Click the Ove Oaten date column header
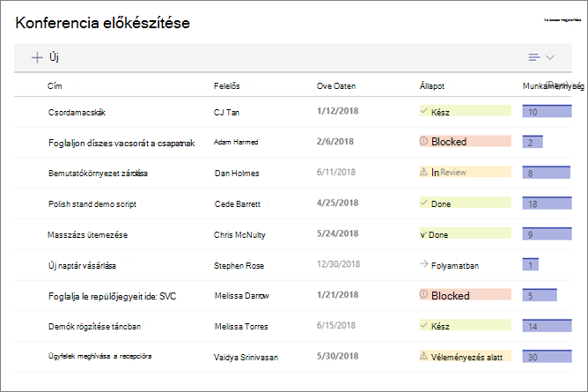 coord(336,86)
